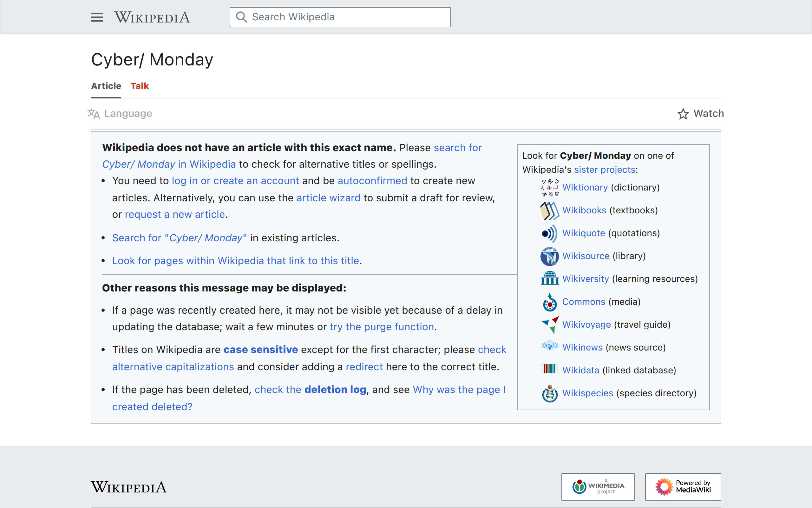Click the Wikiquote logo icon
The height and width of the screenshot is (508, 812).
click(x=550, y=233)
